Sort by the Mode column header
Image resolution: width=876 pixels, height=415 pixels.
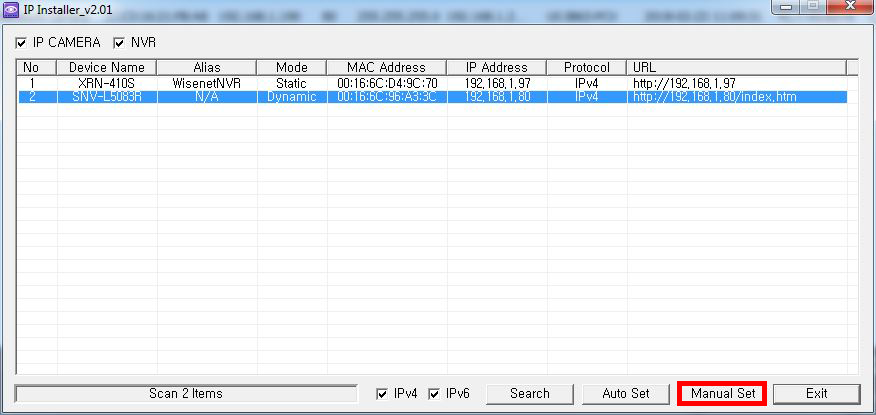point(292,68)
